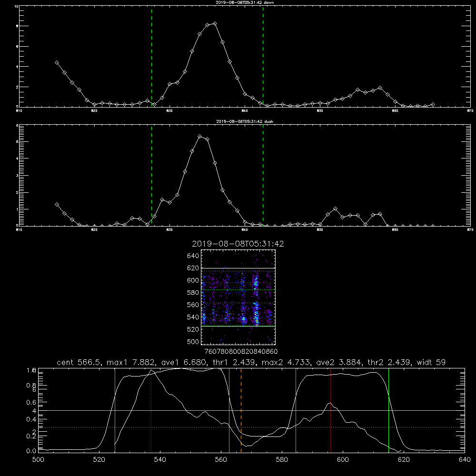476x476 pixels.
Task: Click the 'widt 59' value in stats line
Action: tap(431, 362)
